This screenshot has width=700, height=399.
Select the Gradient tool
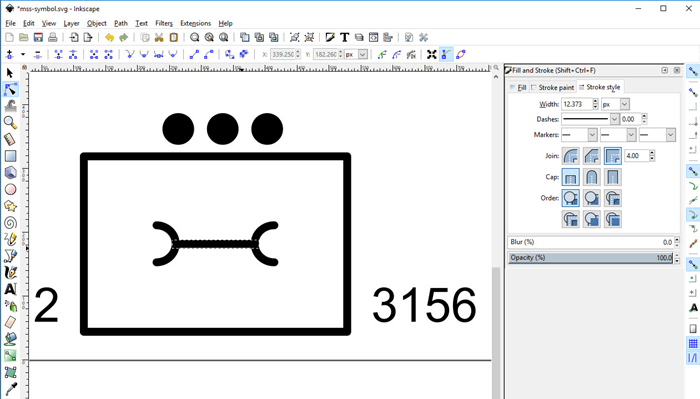pos(10,356)
